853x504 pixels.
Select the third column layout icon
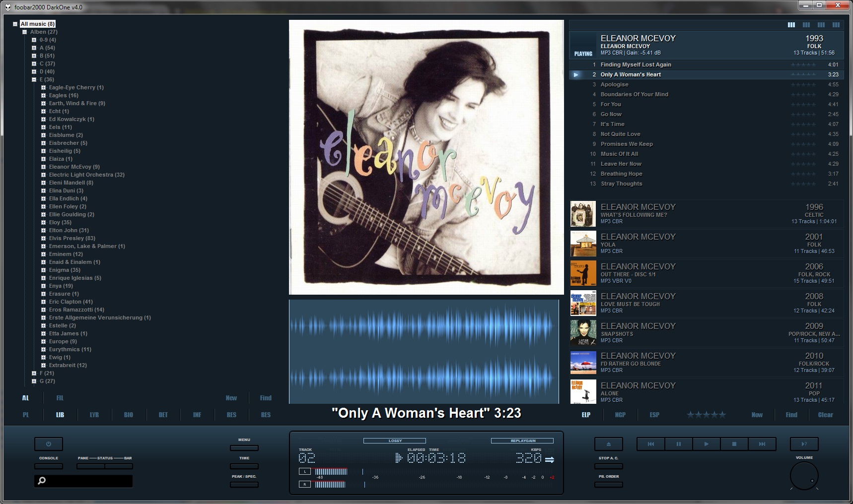coord(821,25)
